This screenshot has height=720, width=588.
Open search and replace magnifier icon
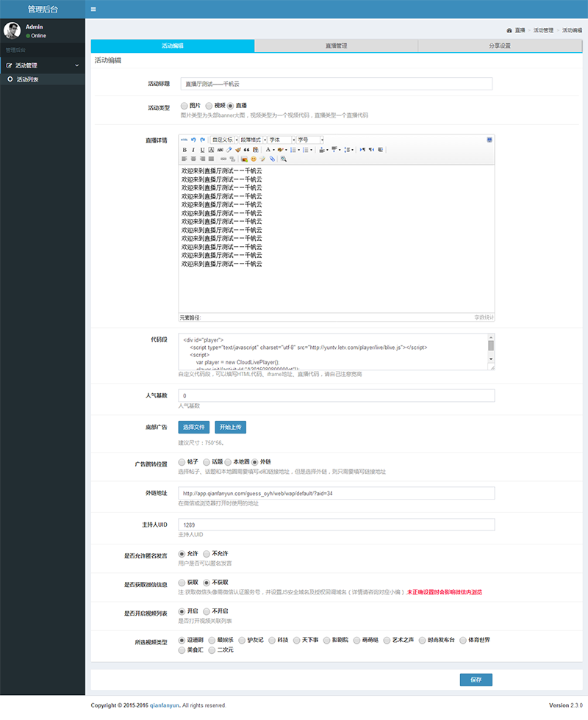[284, 159]
